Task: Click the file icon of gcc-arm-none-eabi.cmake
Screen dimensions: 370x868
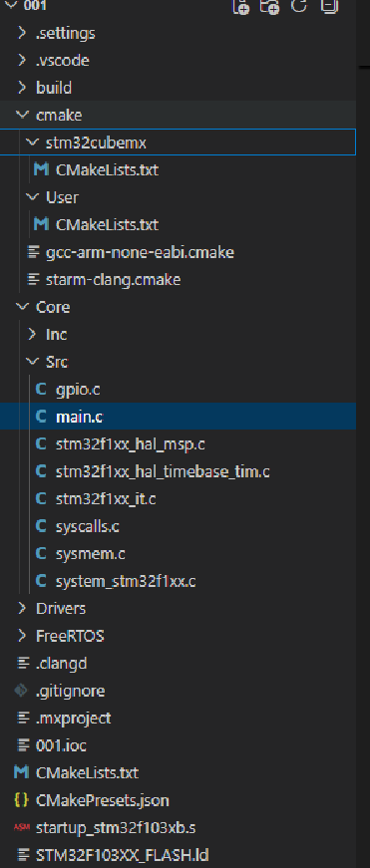Action: 33,252
